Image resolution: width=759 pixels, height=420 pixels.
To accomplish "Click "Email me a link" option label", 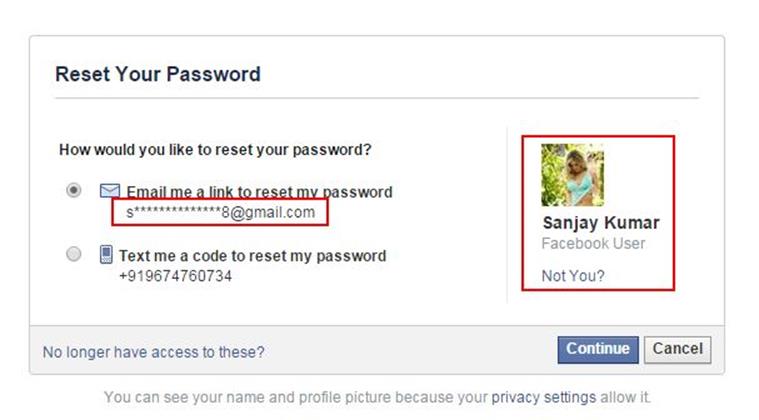I will 259,192.
